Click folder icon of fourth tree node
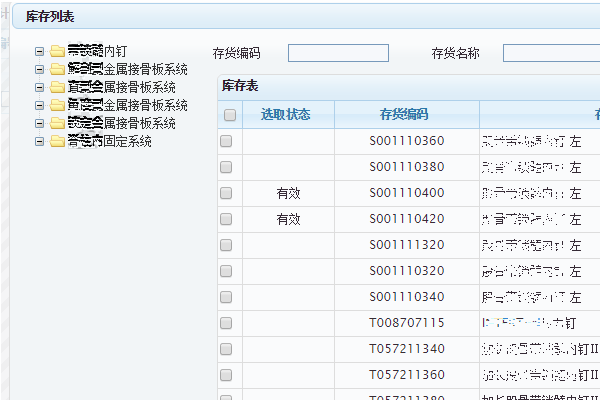The image size is (600, 400). (57, 105)
